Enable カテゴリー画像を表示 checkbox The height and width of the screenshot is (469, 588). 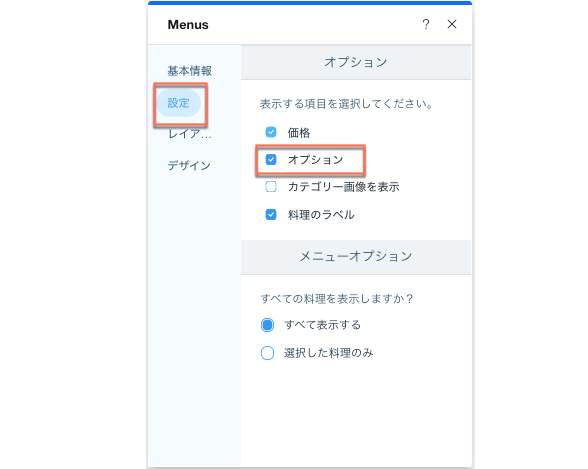tap(271, 187)
